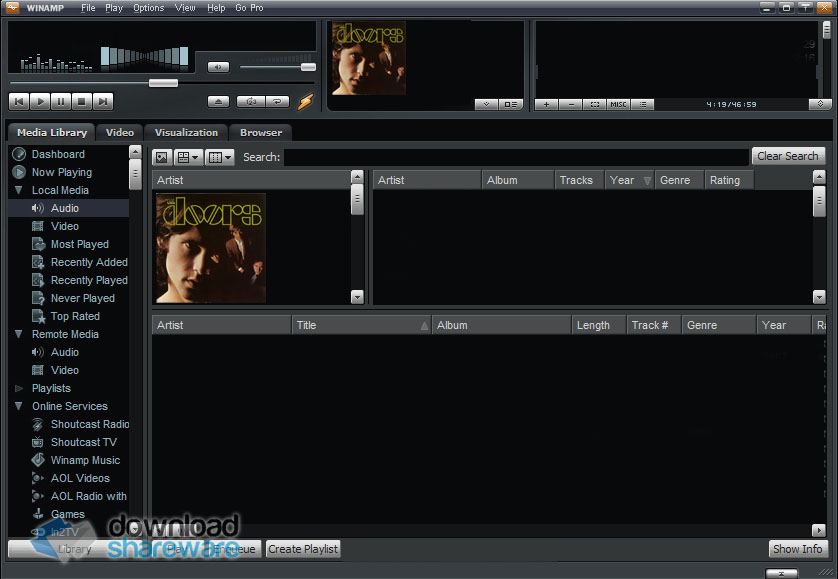Select Video under Local Media
This screenshot has height=579, width=838.
65,226
